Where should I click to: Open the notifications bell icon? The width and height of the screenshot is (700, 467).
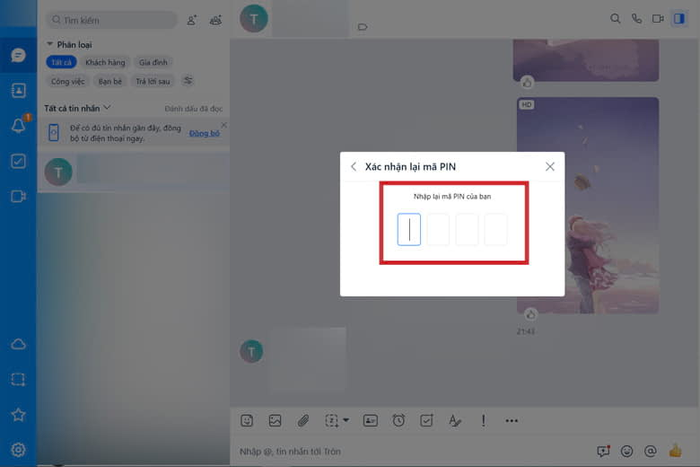click(18, 125)
